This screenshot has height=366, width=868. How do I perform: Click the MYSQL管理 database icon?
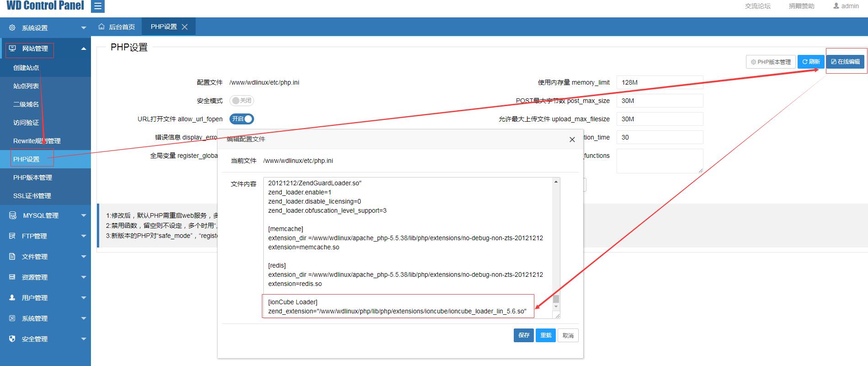[x=13, y=215]
